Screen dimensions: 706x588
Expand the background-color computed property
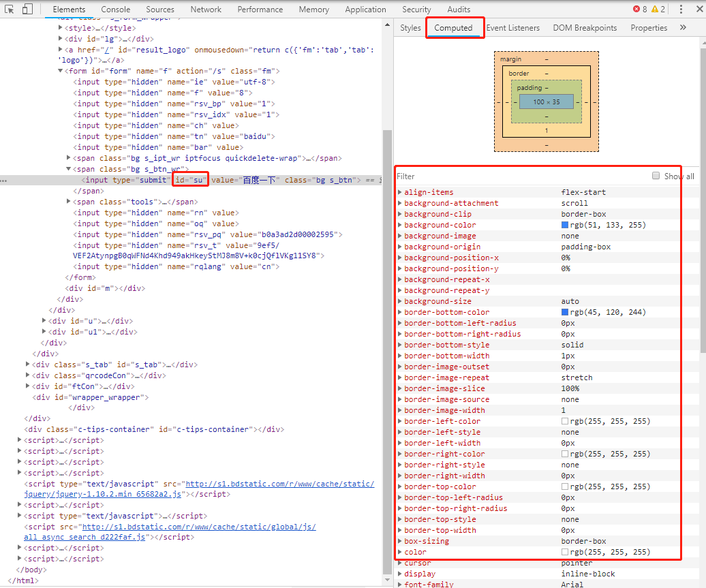[400, 225]
